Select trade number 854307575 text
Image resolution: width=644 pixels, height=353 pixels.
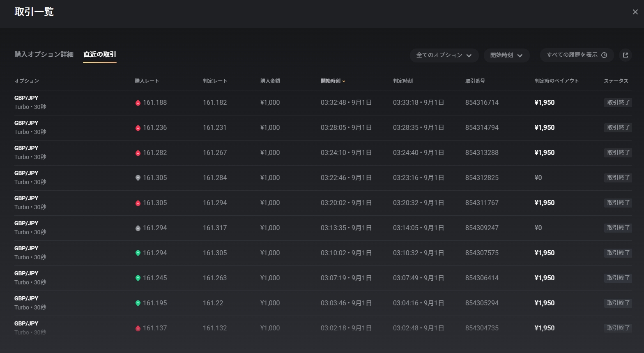coord(482,253)
